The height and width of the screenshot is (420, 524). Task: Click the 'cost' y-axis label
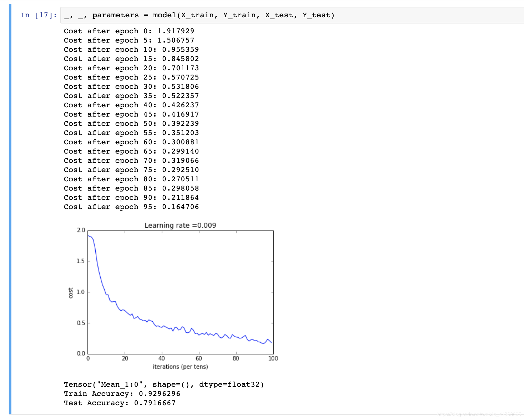[71, 293]
